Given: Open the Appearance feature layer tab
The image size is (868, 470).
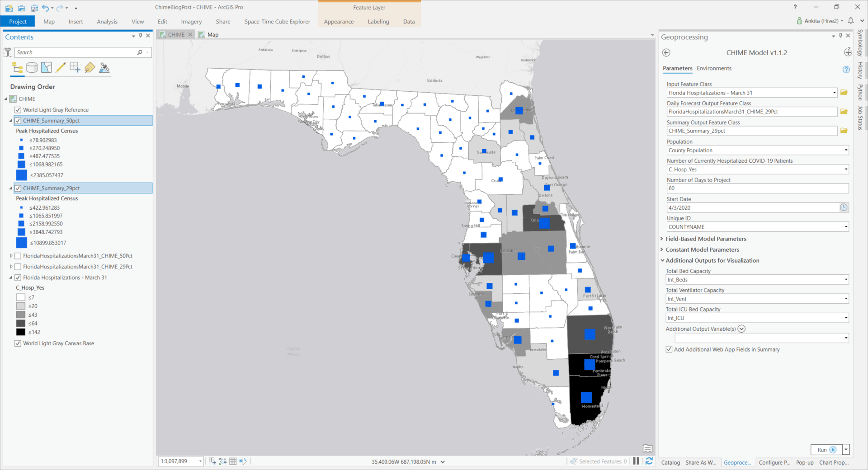Looking at the screenshot, I should click(339, 21).
